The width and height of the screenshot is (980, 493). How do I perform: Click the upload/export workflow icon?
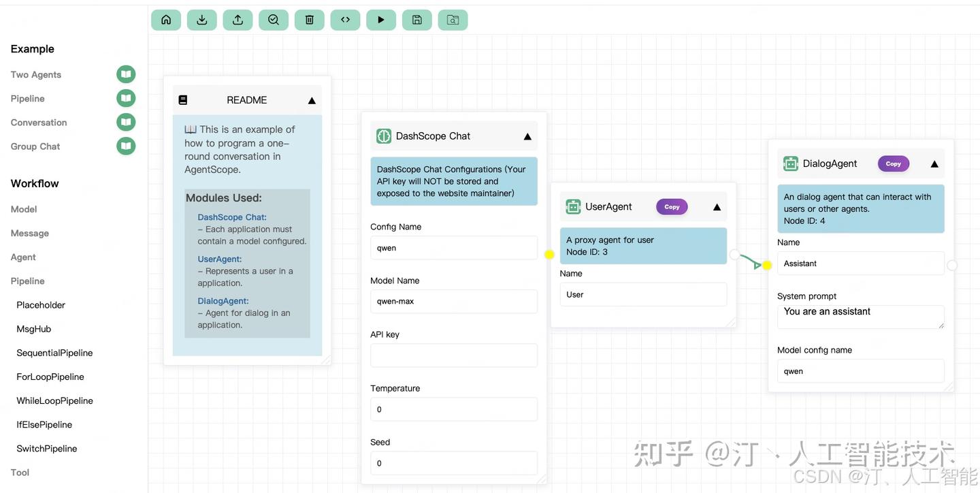coord(238,20)
